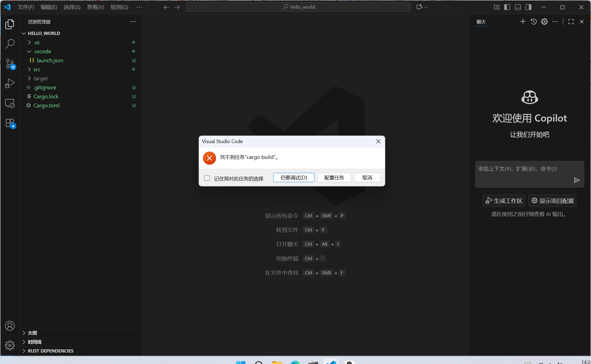Open the 文件(F) menu
This screenshot has width=591, height=364.
(26, 7)
